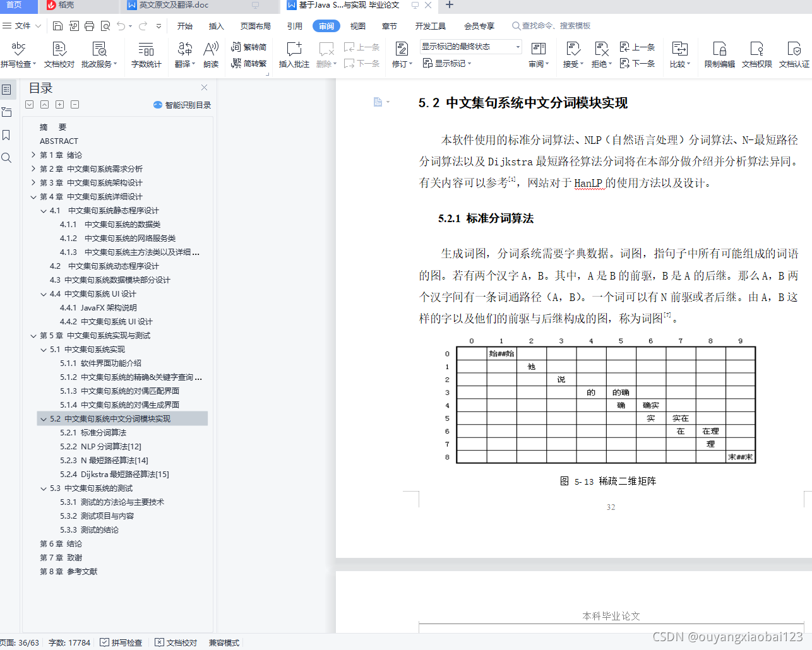Toggle 文档校对 in status bar
This screenshot has width=812, height=650.
click(x=176, y=642)
